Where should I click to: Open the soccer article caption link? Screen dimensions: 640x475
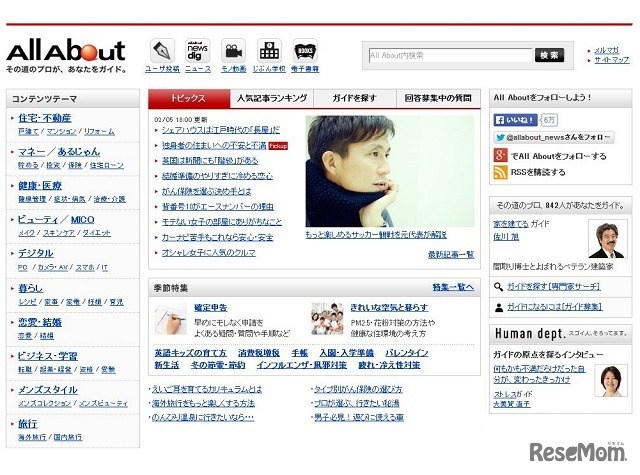[x=376, y=235]
